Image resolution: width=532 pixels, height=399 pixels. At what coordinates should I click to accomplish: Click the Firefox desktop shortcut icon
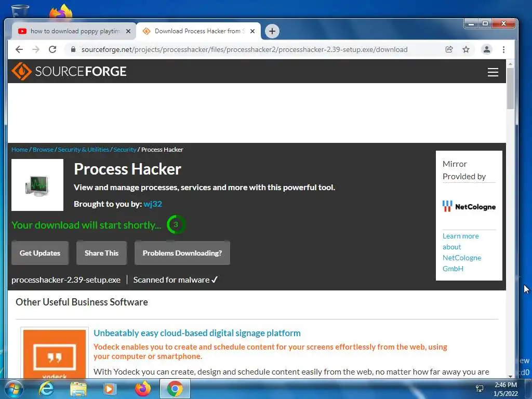coord(60,12)
